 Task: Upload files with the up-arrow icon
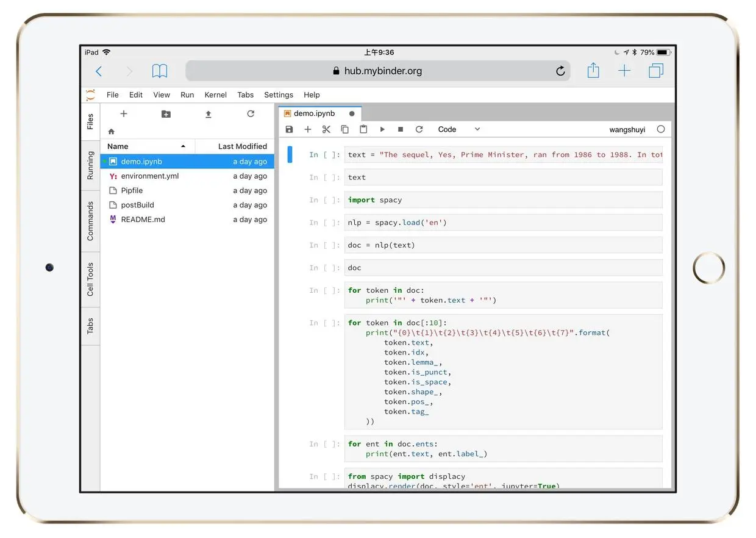208,114
